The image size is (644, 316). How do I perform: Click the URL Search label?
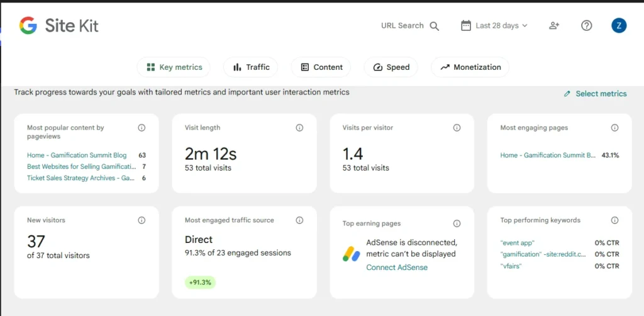[x=402, y=25]
